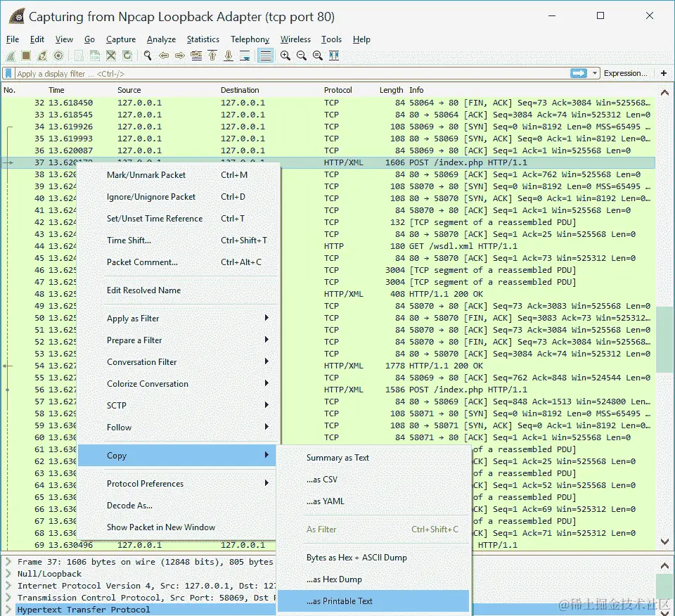Add a filter button with plus
This screenshot has height=616, width=675.
tap(664, 74)
